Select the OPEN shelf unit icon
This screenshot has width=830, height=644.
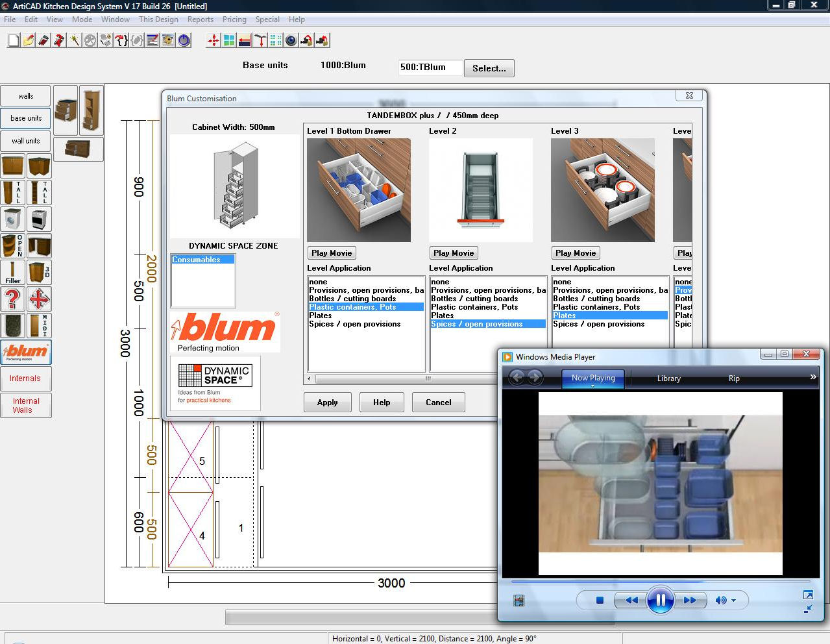point(12,246)
